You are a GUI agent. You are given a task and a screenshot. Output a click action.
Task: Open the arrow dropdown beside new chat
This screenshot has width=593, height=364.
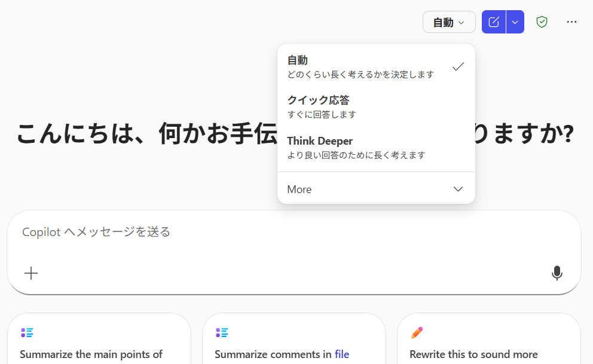click(515, 22)
